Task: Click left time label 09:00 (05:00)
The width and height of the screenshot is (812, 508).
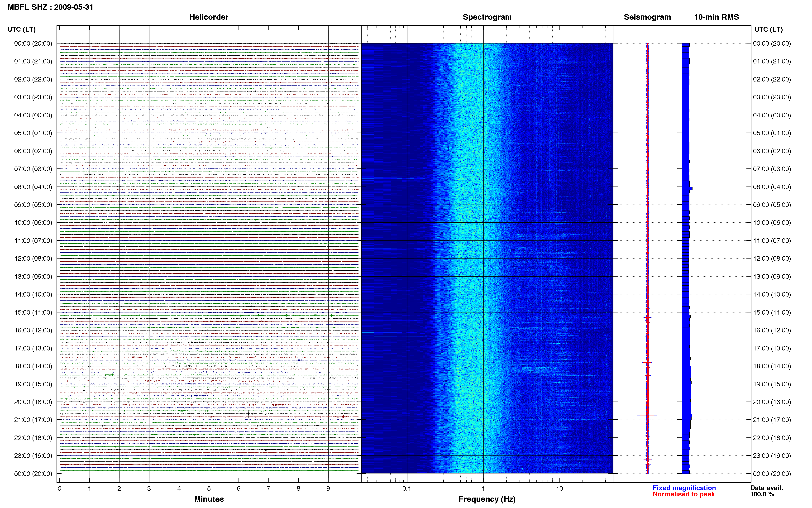Action: (33, 205)
